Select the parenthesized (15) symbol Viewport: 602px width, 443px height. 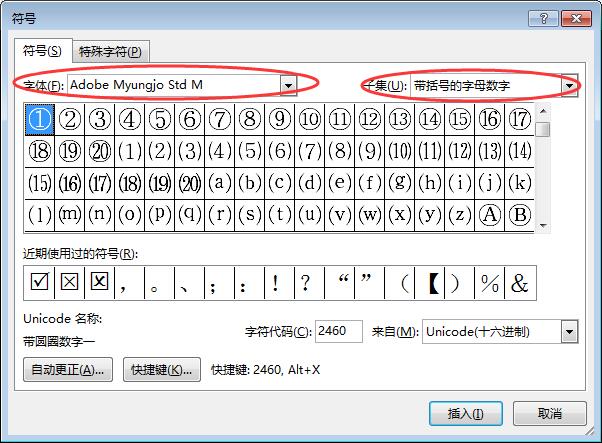(x=40, y=183)
